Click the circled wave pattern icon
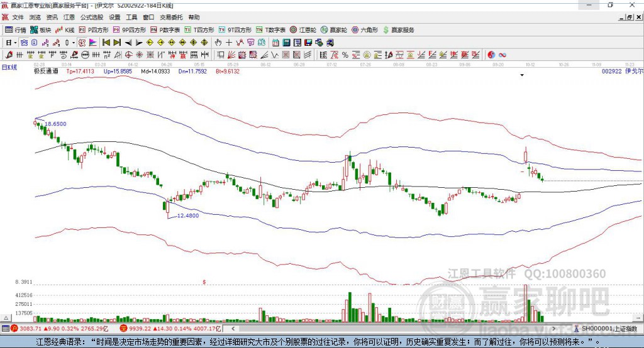This screenshot has width=644, height=348. 85,55
